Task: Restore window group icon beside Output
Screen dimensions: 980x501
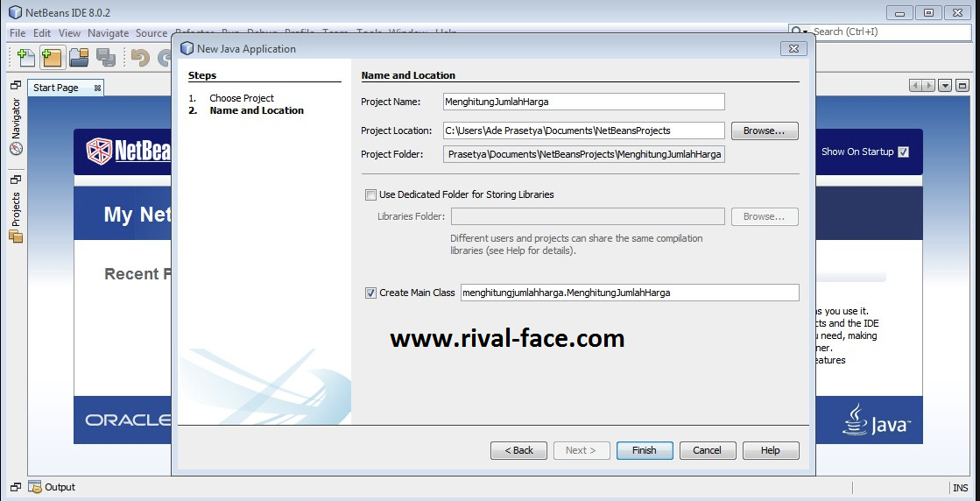Action: tap(16, 487)
